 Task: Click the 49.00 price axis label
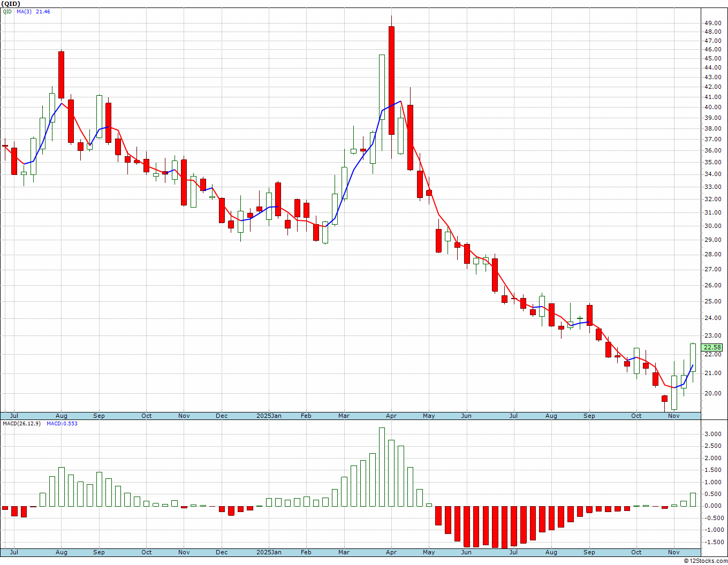[x=712, y=23]
